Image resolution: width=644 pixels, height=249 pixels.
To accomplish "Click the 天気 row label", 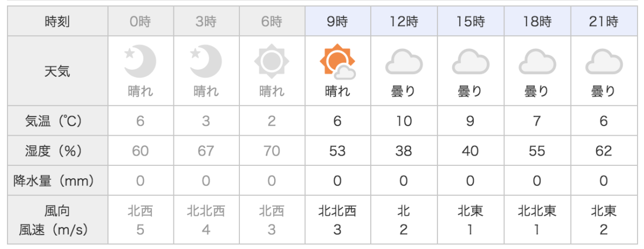I will (x=57, y=71).
